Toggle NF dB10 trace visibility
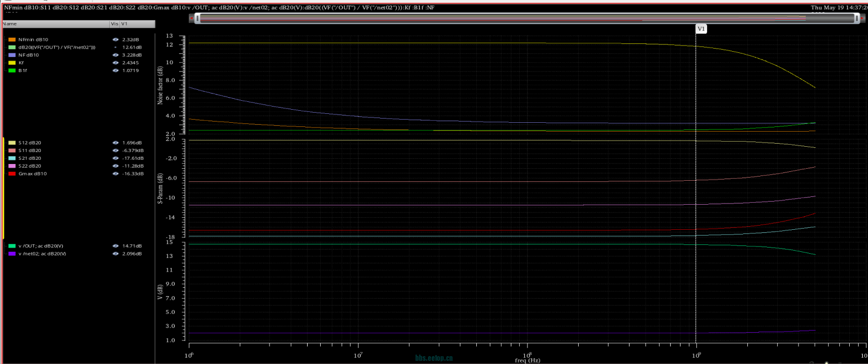Image resolution: width=868 pixels, height=364 pixels. (x=115, y=55)
